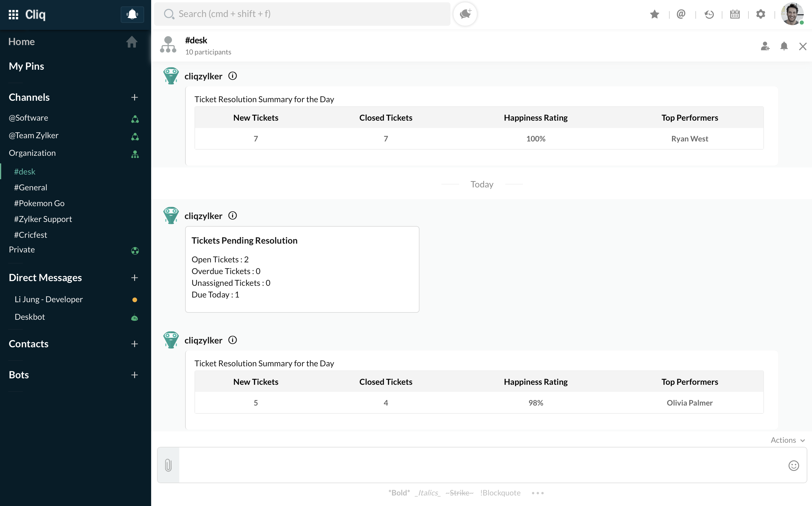Click the info icon beside first cliqzylker

pos(233,76)
